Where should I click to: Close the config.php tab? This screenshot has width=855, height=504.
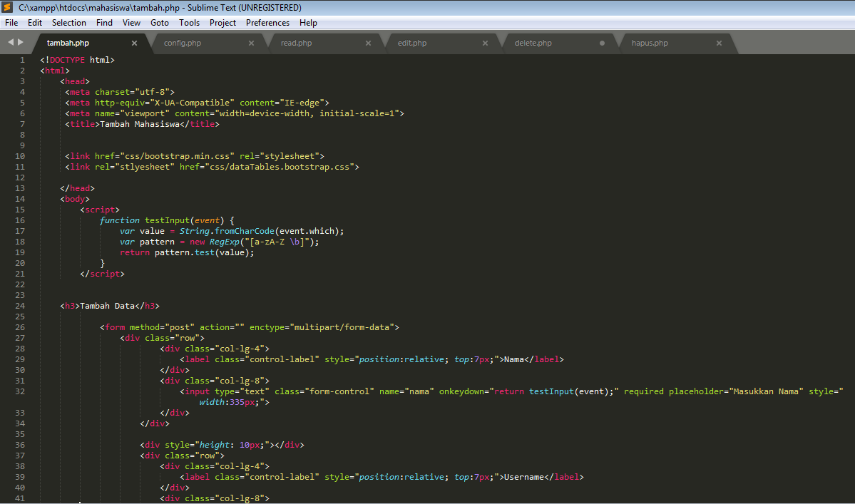click(x=252, y=43)
